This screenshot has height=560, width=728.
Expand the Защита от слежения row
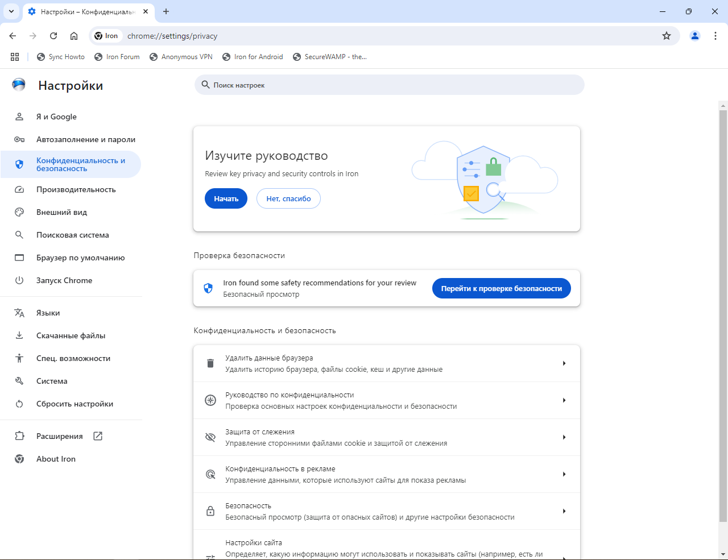click(x=387, y=437)
